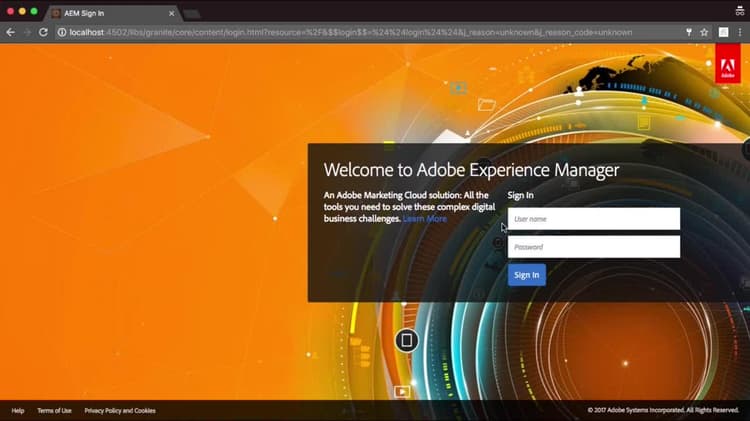Open the browser extension icon
750x421 pixels.
(x=723, y=32)
